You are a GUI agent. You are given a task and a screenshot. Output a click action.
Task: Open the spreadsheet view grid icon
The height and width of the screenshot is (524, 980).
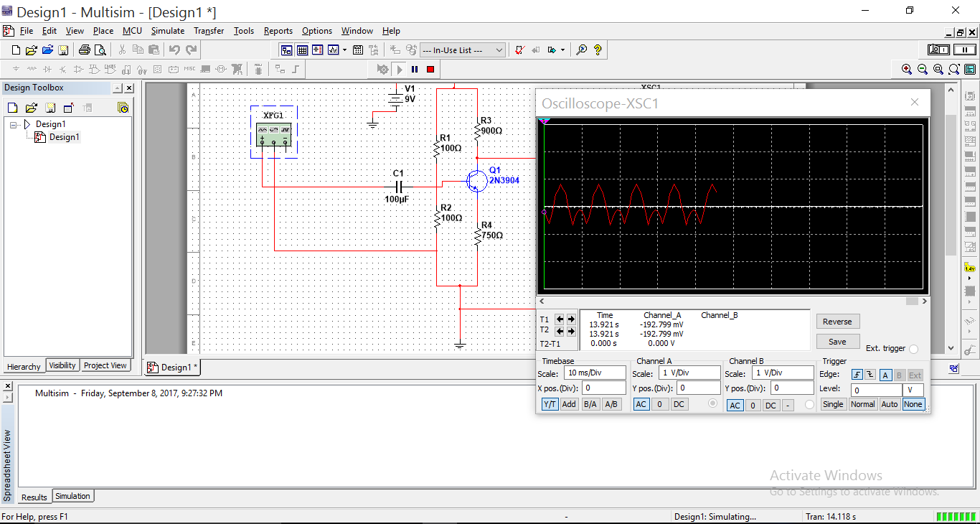(x=302, y=50)
